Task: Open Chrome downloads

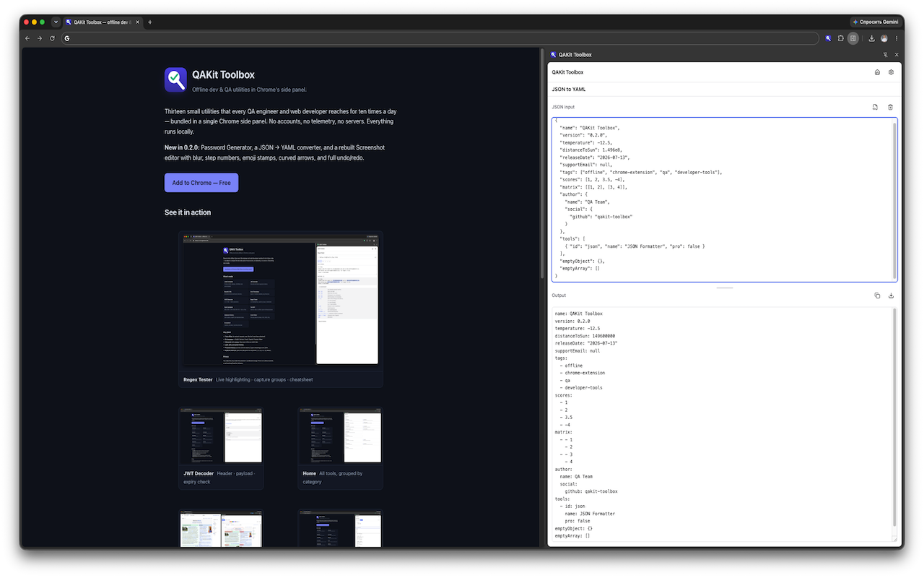Action: coord(872,38)
